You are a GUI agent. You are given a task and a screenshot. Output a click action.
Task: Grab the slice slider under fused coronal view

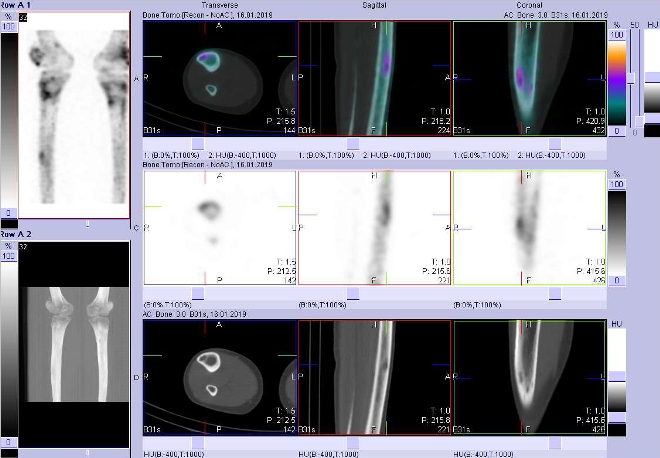click(x=555, y=144)
